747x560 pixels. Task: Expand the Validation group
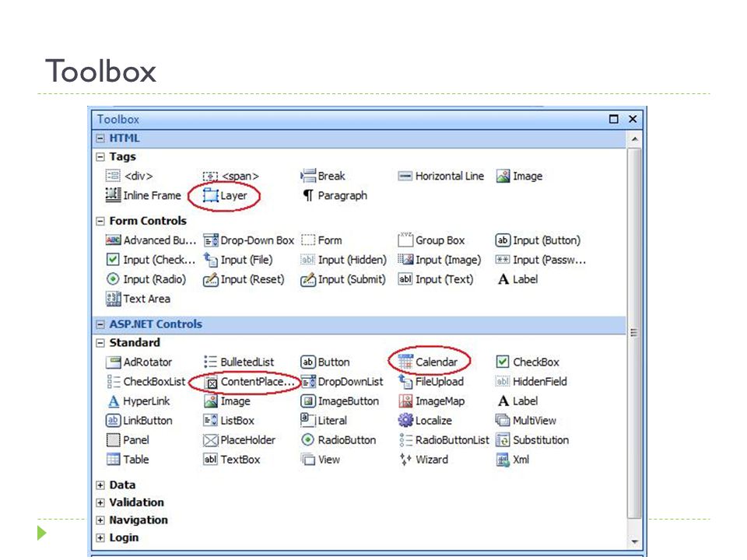coord(100,503)
